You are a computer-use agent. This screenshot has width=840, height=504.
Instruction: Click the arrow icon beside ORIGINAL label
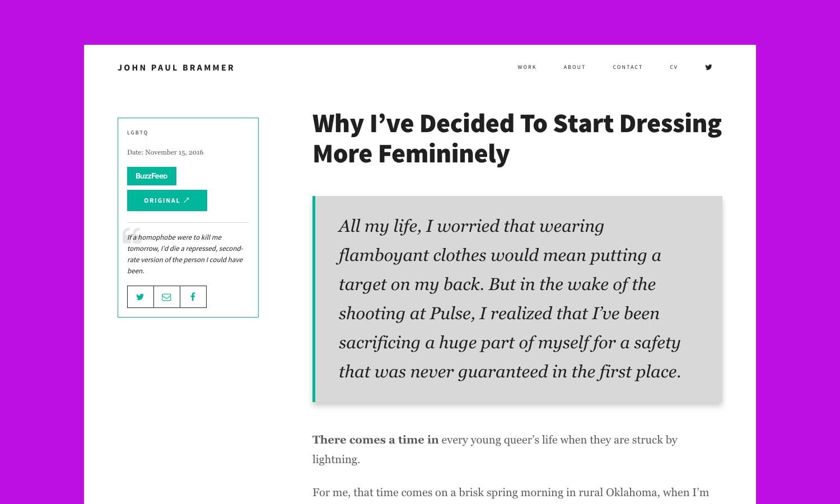tap(186, 200)
